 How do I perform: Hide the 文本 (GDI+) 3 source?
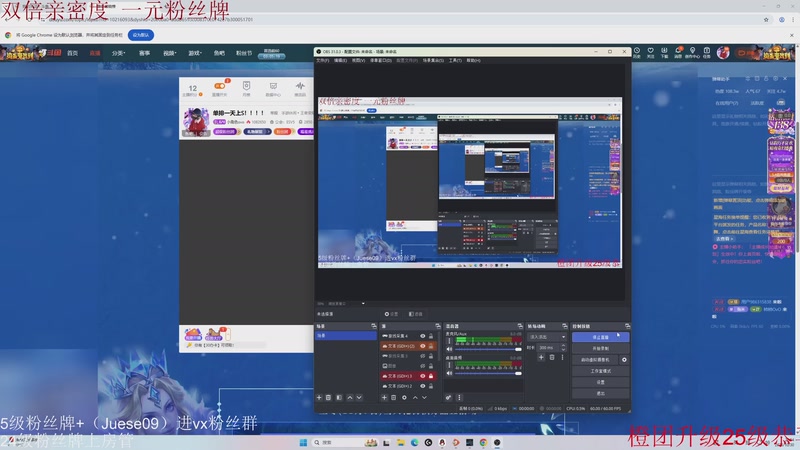pyautogui.click(x=422, y=376)
